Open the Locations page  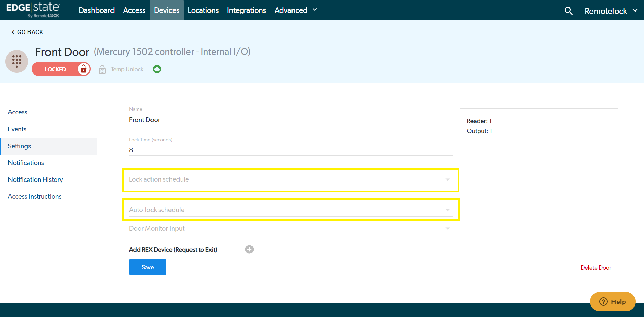(x=203, y=10)
